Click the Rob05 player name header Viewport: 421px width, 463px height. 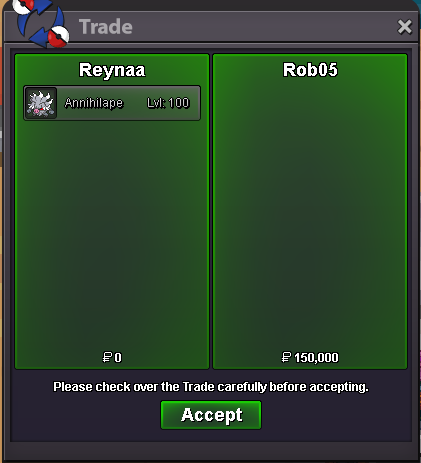tap(310, 70)
